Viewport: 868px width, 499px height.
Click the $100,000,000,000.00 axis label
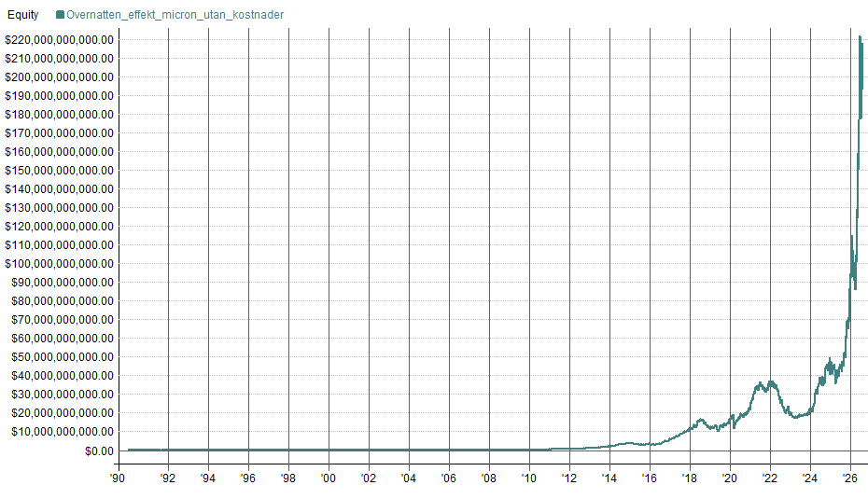[59, 264]
